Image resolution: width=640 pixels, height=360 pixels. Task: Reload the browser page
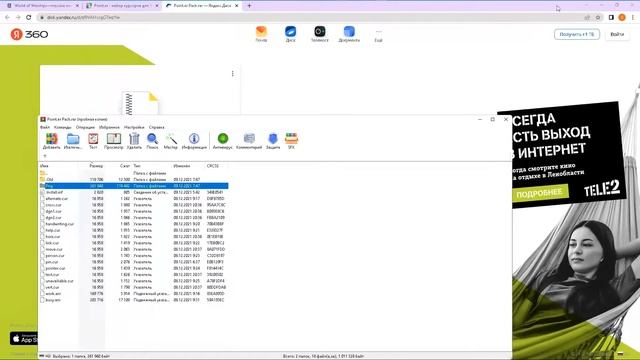[29, 18]
